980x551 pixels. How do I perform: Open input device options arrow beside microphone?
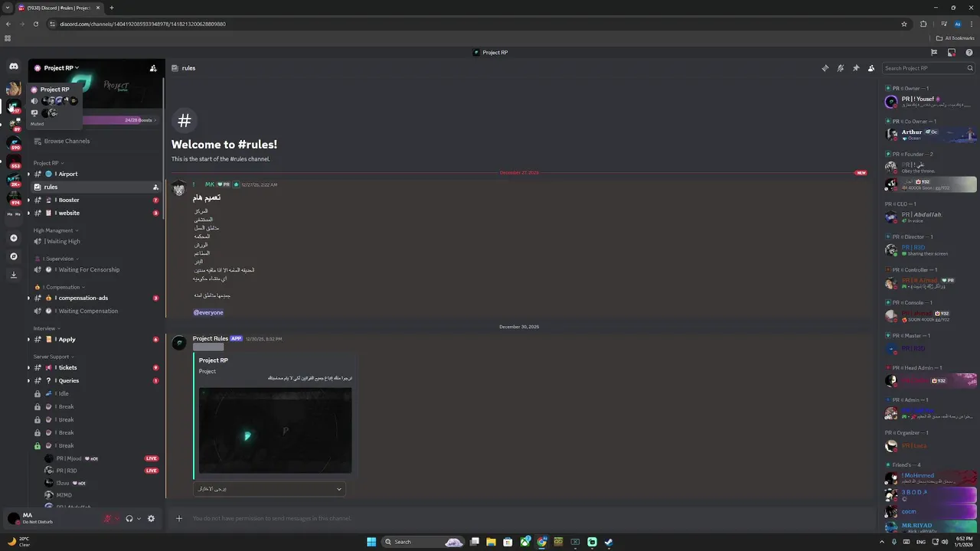pos(117,519)
